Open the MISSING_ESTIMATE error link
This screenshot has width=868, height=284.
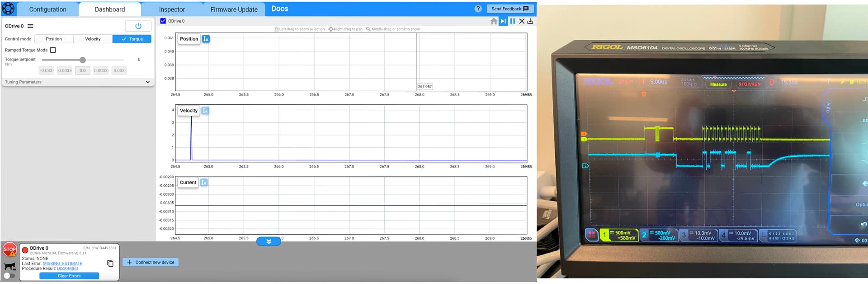pyautogui.click(x=62, y=264)
